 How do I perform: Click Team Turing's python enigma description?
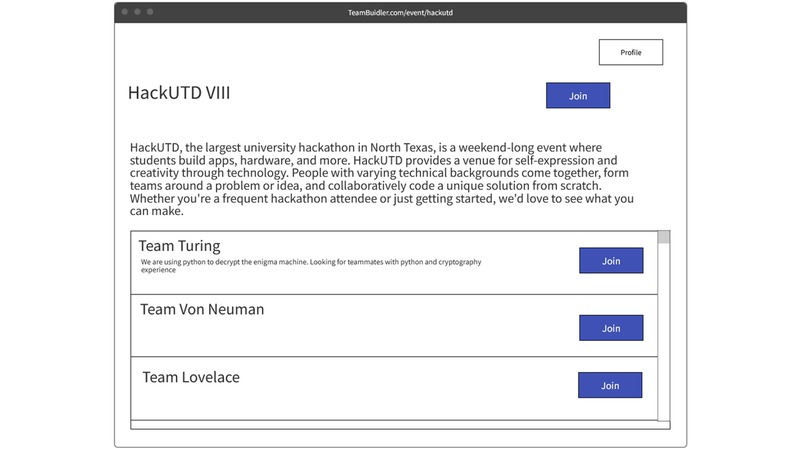[311, 265]
